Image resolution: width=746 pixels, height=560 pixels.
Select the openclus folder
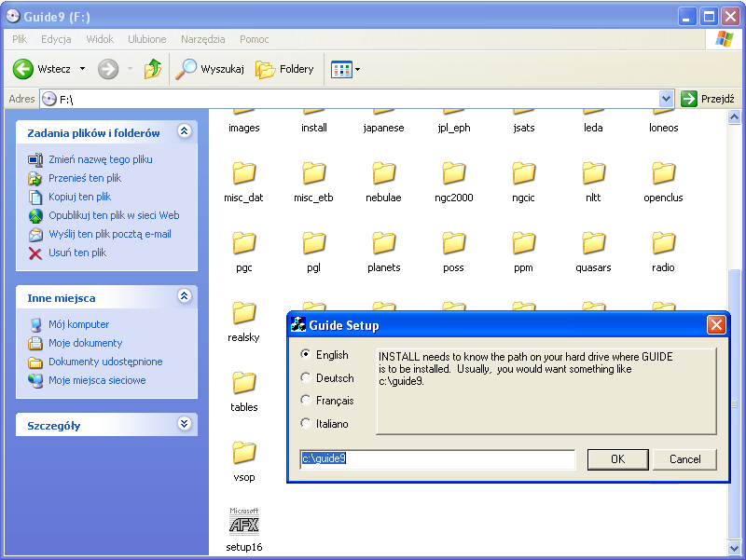tap(663, 183)
